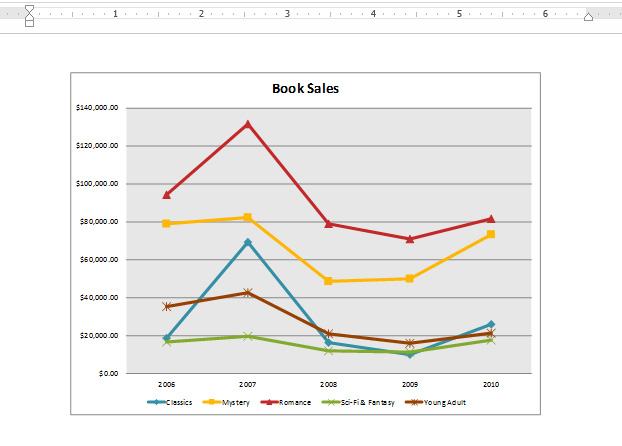Click the Right Indent marker on ruler

(x=588, y=18)
